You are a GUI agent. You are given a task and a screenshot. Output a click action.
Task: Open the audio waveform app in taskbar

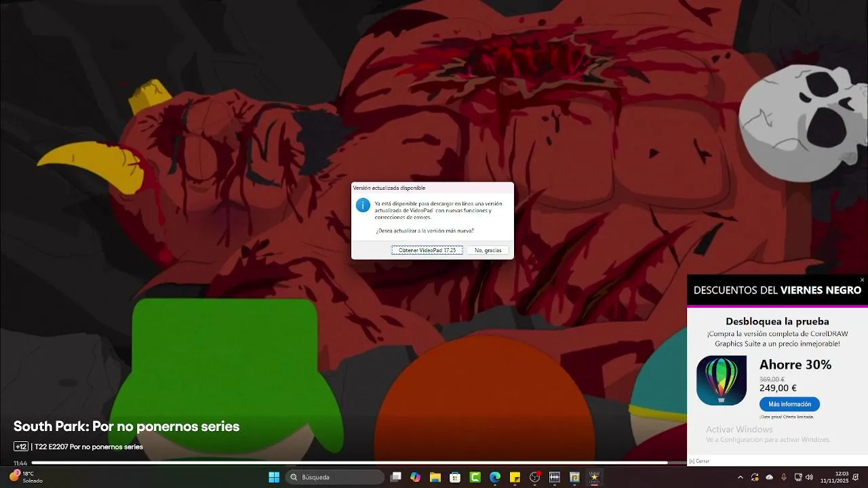(x=555, y=477)
